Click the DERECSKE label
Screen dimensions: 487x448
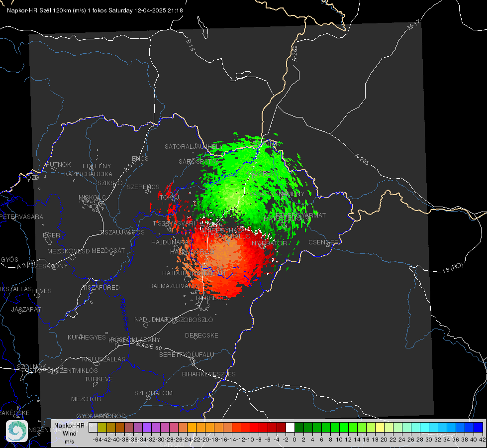201,336
